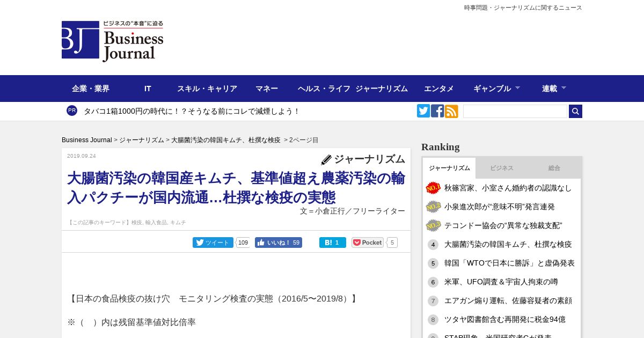The height and width of the screenshot is (338, 644).
Task: Select the ジャーナリズム ranking tab
Action: [x=449, y=168]
